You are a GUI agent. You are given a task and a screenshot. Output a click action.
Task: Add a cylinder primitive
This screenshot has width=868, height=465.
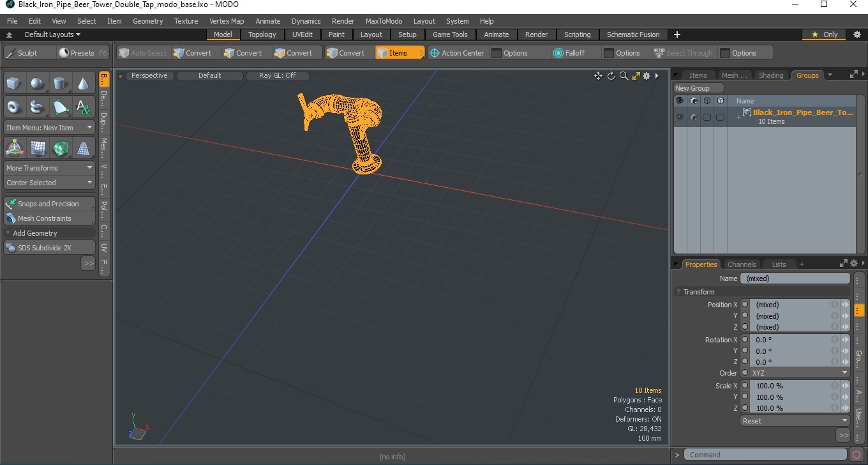click(60, 83)
